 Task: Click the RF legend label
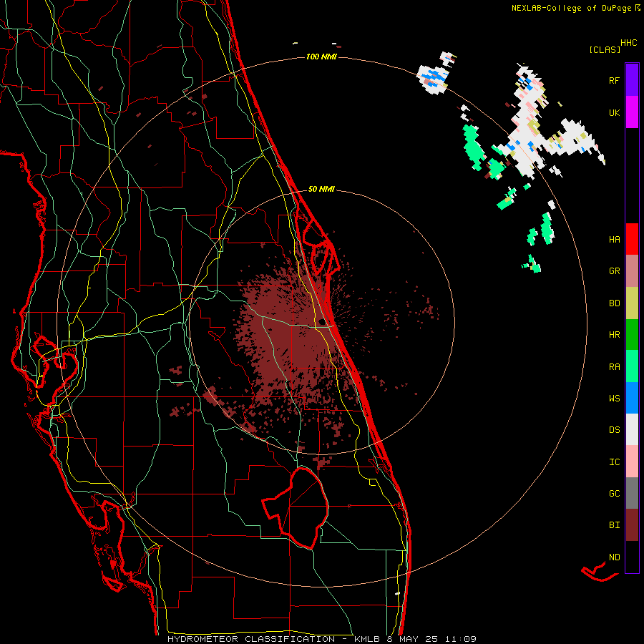[614, 80]
